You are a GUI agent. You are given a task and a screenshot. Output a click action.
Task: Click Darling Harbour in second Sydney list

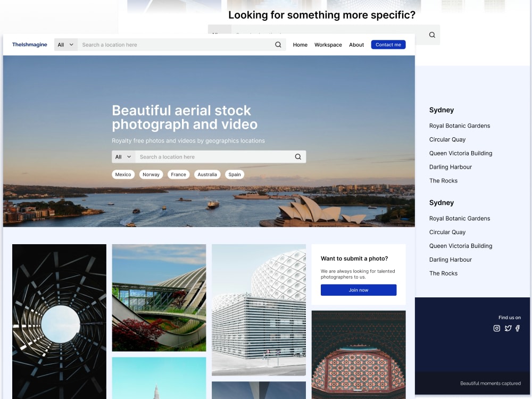450,260
